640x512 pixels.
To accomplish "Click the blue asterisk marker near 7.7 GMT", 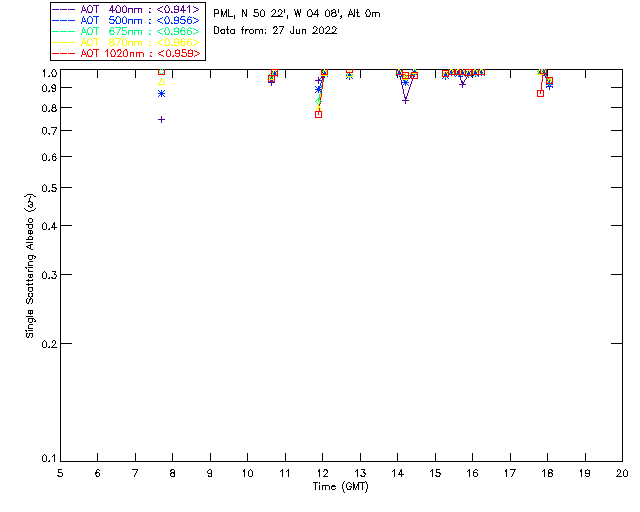I will pos(161,93).
